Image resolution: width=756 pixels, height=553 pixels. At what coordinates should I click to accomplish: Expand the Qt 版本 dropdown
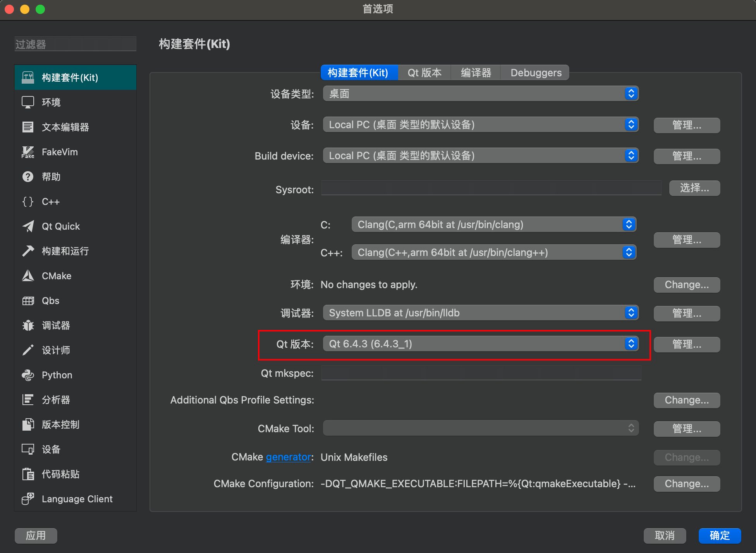coord(480,344)
